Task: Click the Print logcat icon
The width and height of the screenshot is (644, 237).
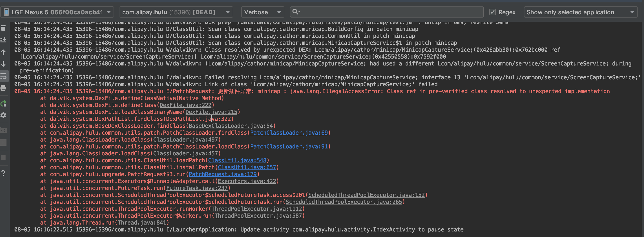Action: click(3, 88)
